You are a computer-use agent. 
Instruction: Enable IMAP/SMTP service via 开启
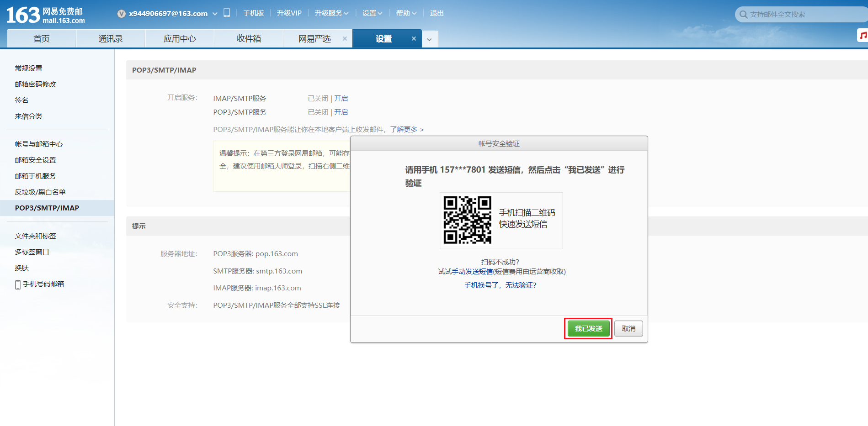coord(341,99)
